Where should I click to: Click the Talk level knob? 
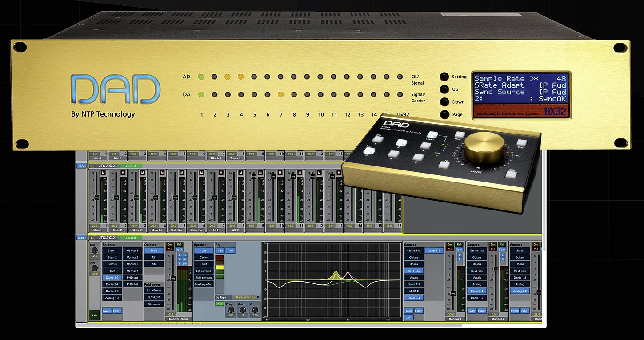tap(94, 251)
